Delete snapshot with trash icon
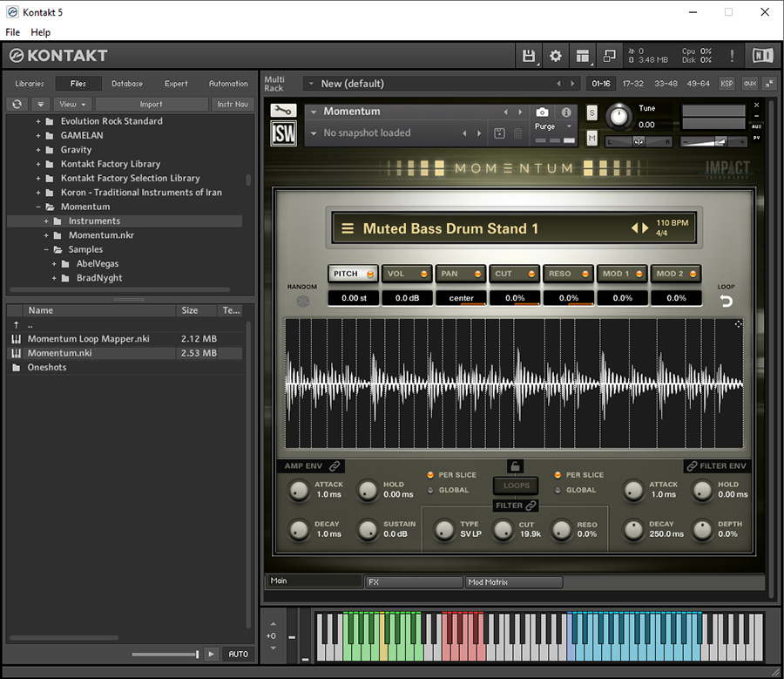784x679 pixels. tap(518, 133)
